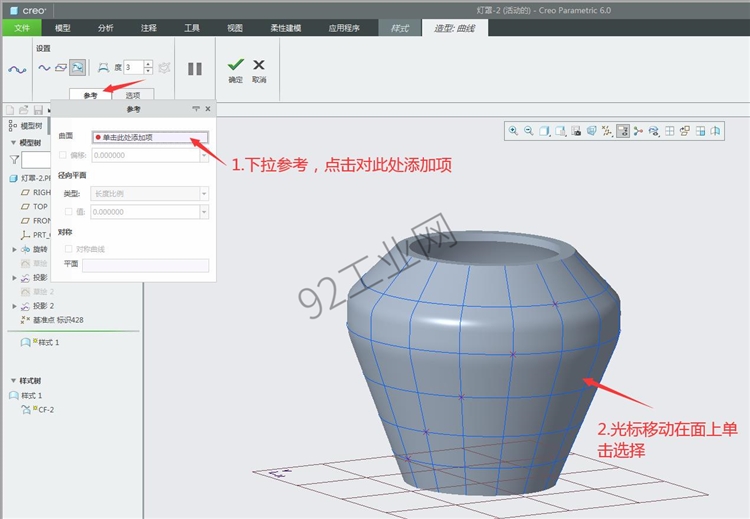
Task: Toggle the 对称曲线 checkbox
Action: [x=68, y=249]
